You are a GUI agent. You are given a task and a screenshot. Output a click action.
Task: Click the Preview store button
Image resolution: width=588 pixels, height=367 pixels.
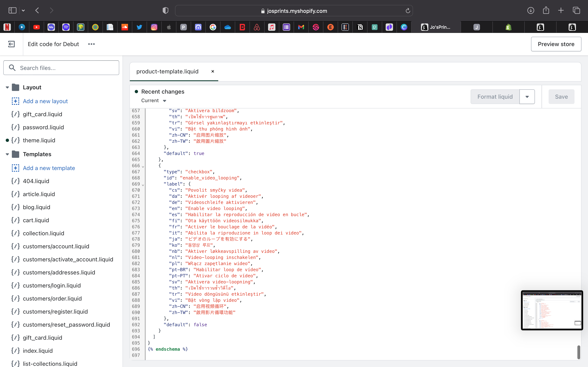[x=556, y=44]
